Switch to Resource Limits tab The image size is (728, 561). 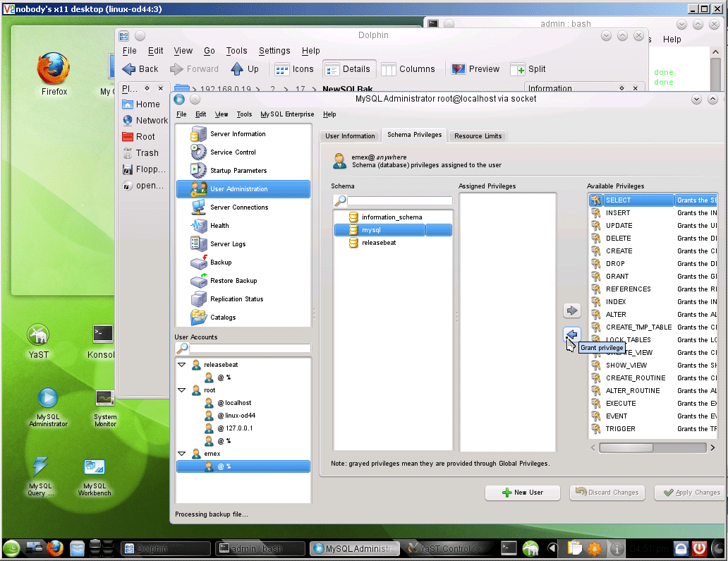click(x=478, y=136)
